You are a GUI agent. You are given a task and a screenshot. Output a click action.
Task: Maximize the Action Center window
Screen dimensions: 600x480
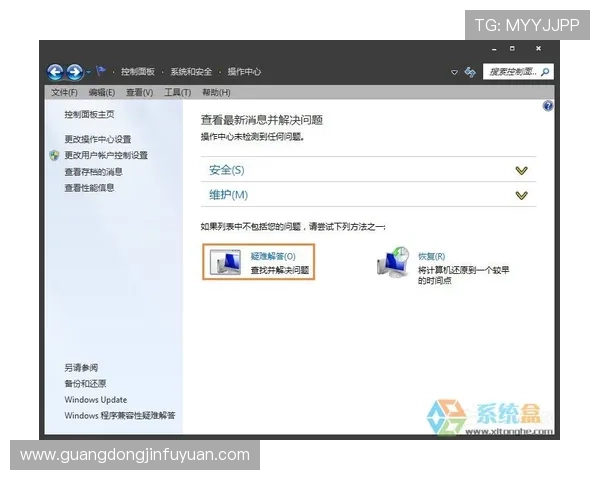point(512,49)
